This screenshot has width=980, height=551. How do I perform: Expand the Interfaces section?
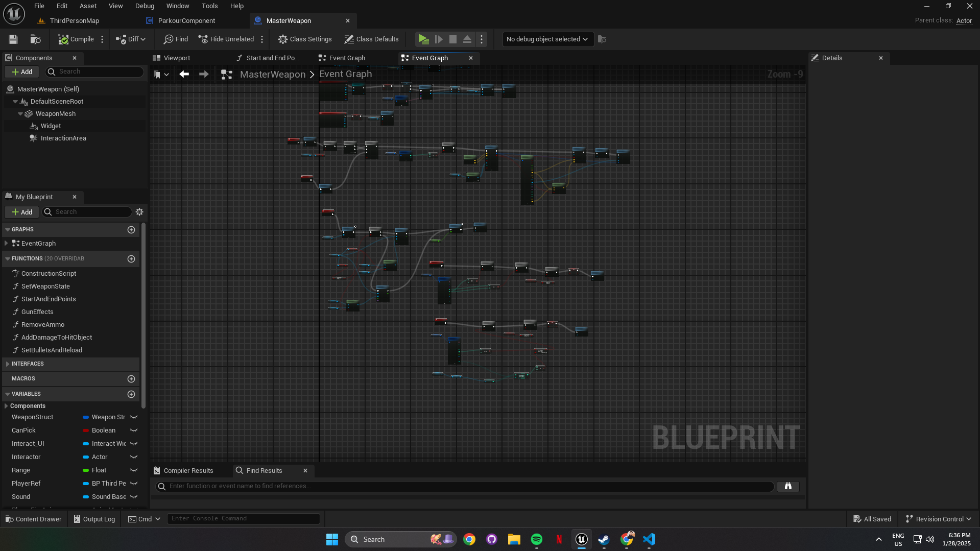[8, 364]
